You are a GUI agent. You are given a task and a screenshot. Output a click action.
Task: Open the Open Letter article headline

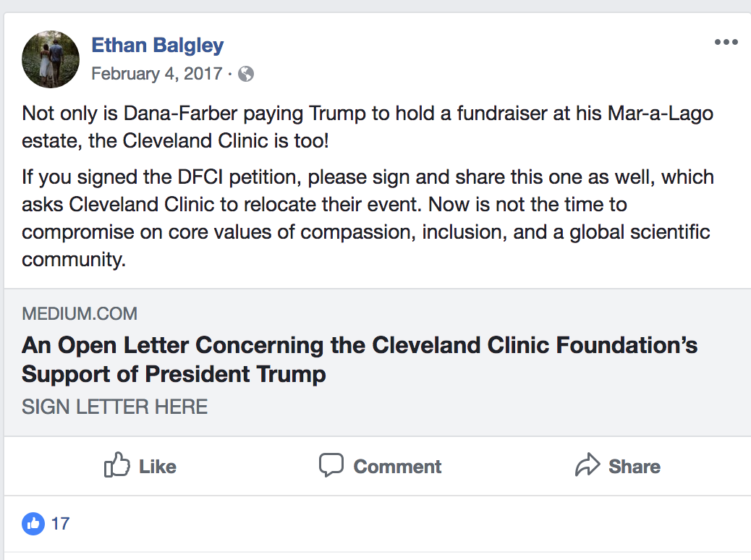(x=359, y=346)
